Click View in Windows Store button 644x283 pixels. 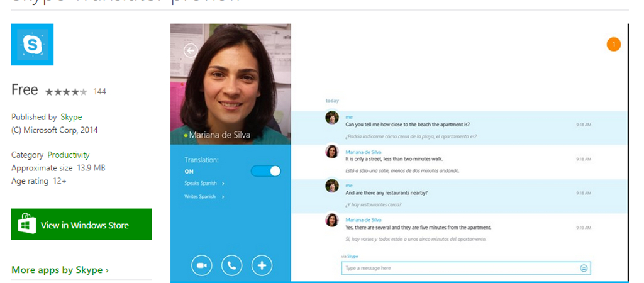(x=81, y=225)
